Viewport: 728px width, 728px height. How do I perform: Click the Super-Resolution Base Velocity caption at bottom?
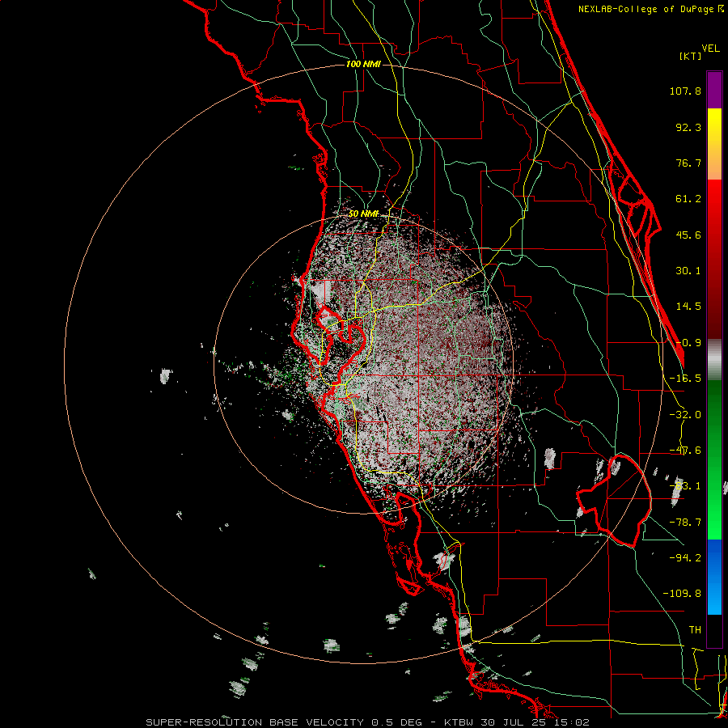click(x=368, y=722)
